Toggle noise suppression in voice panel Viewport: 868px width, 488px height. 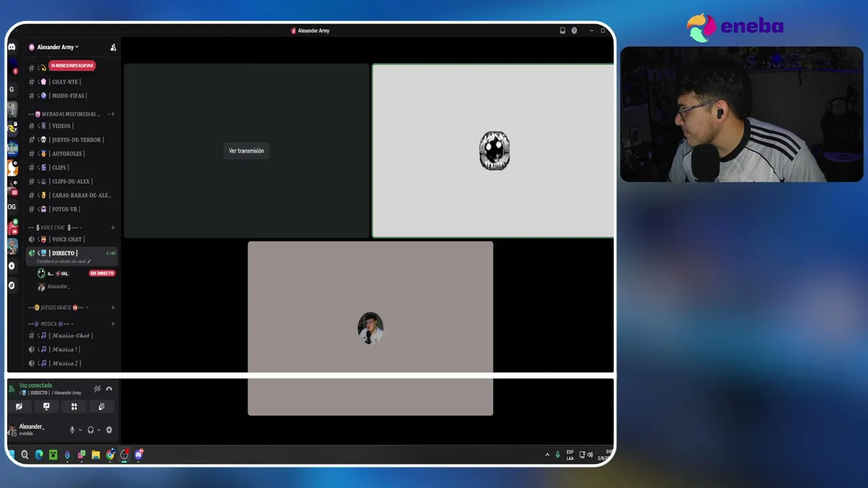pos(98,388)
